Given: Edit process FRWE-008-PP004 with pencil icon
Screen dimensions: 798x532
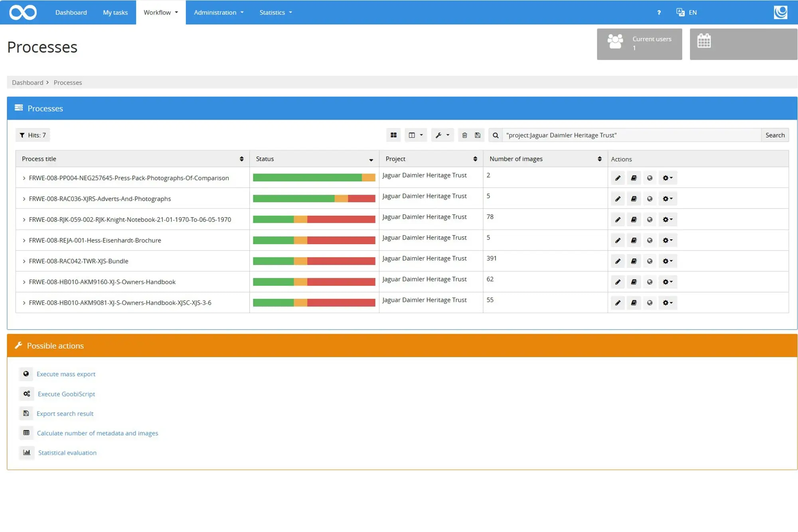Looking at the screenshot, I should (x=618, y=178).
